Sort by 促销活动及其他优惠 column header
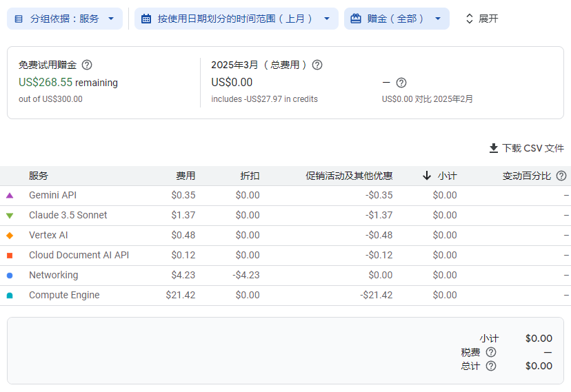571x392 pixels. coord(349,176)
